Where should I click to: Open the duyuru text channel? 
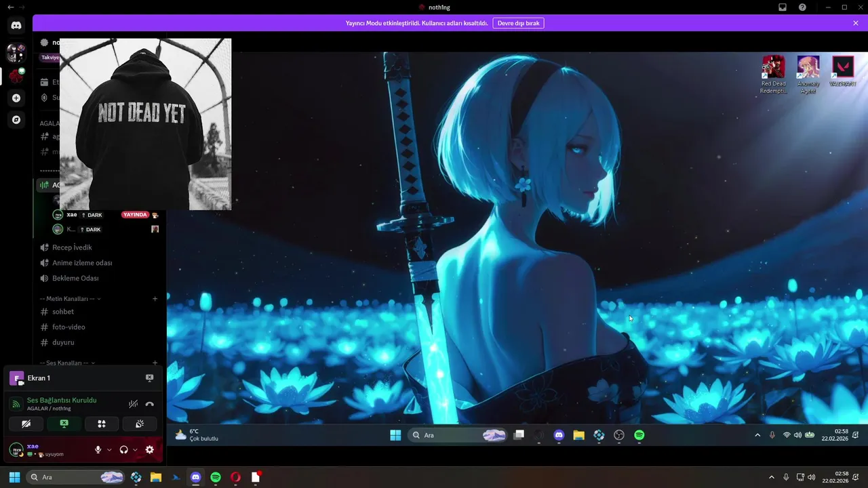99,343
